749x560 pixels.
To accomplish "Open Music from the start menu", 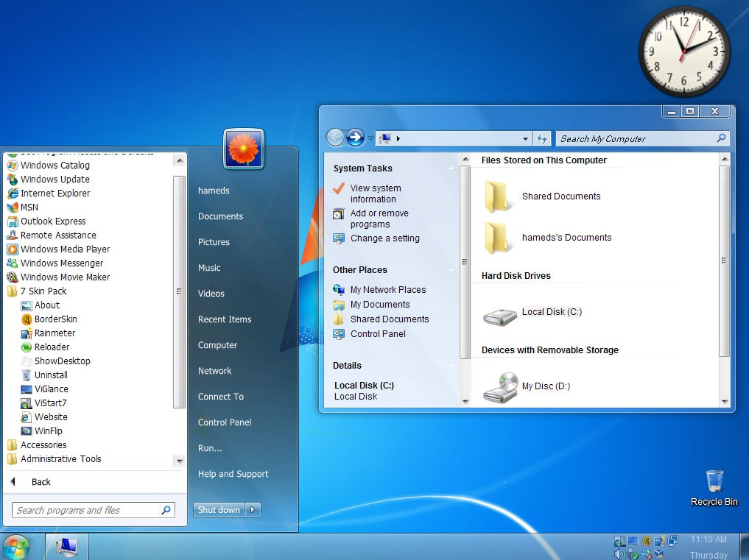I will (x=209, y=268).
